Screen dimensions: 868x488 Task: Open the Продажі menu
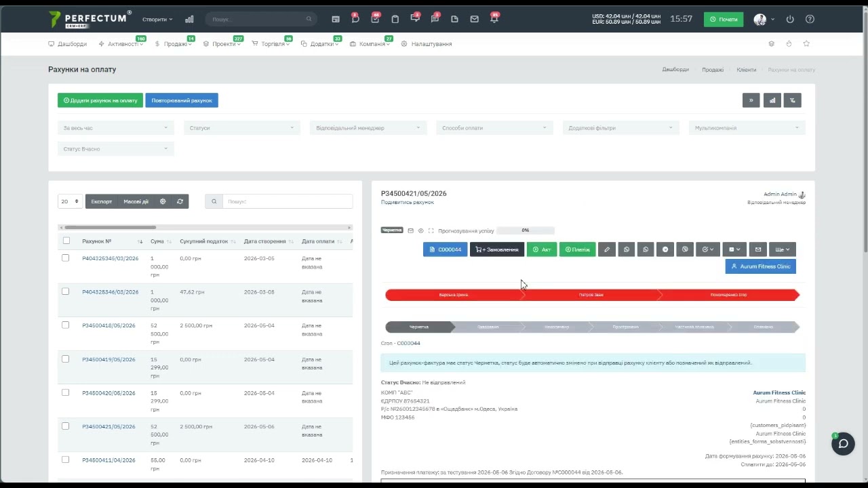click(174, 44)
